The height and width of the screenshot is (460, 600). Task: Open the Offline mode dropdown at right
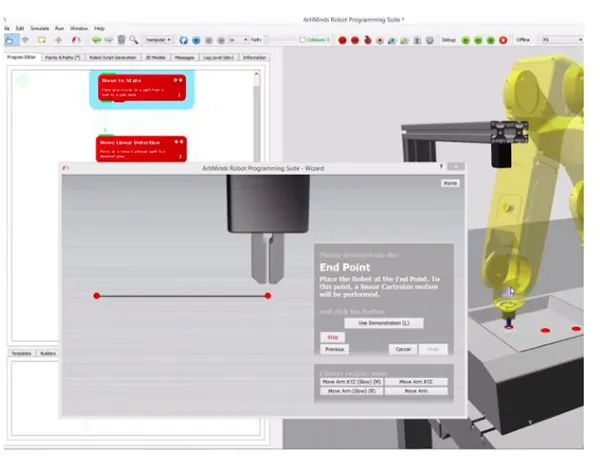562,39
